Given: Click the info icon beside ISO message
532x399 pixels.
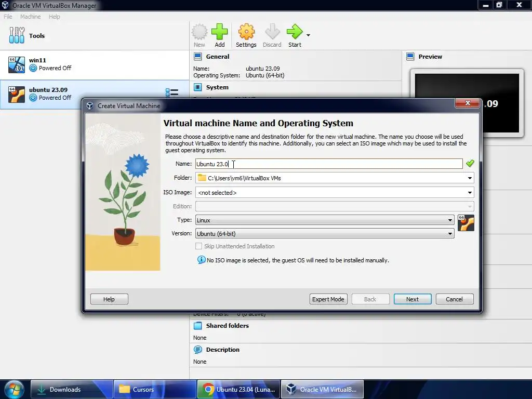Looking at the screenshot, I should [201, 260].
